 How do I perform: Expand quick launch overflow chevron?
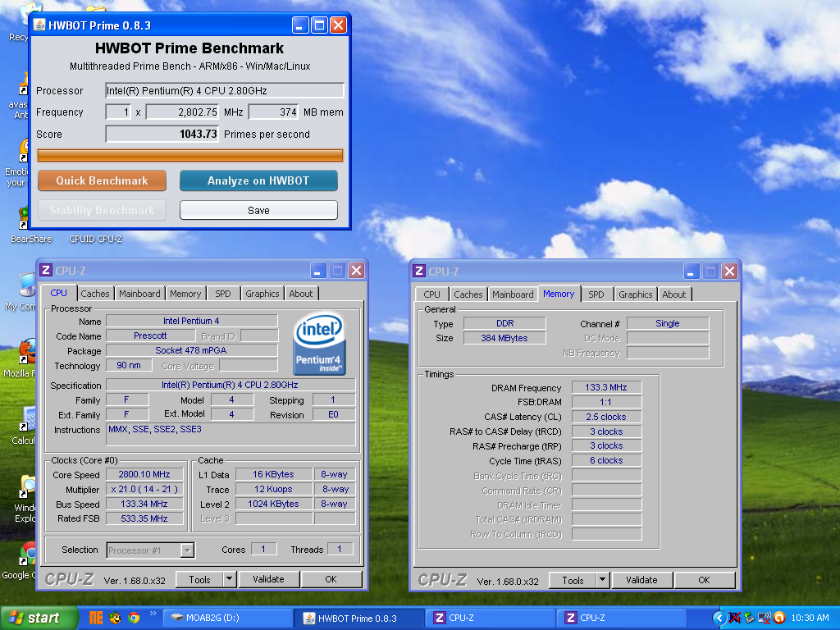(x=153, y=614)
